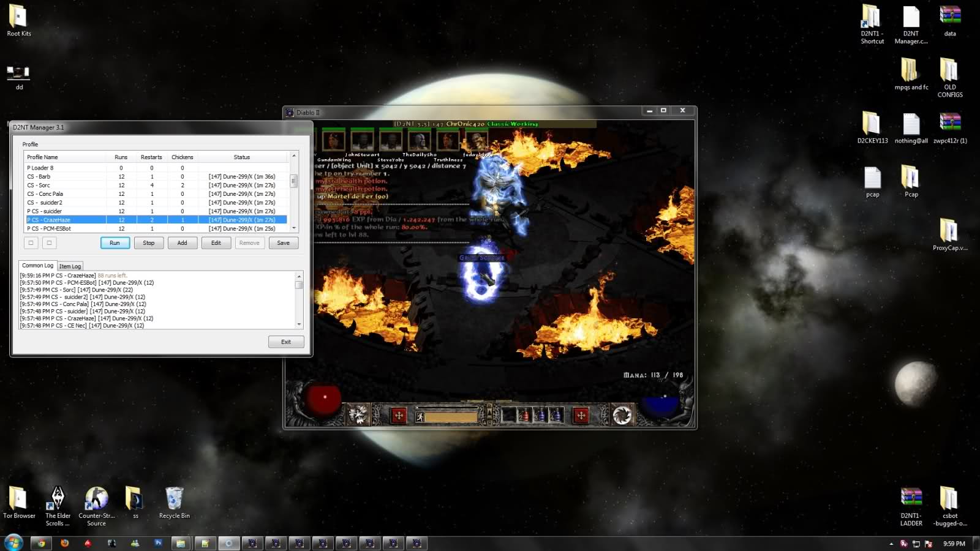Select the P CS - PCM-ESBot profile
980x551 pixels.
pyautogui.click(x=156, y=228)
